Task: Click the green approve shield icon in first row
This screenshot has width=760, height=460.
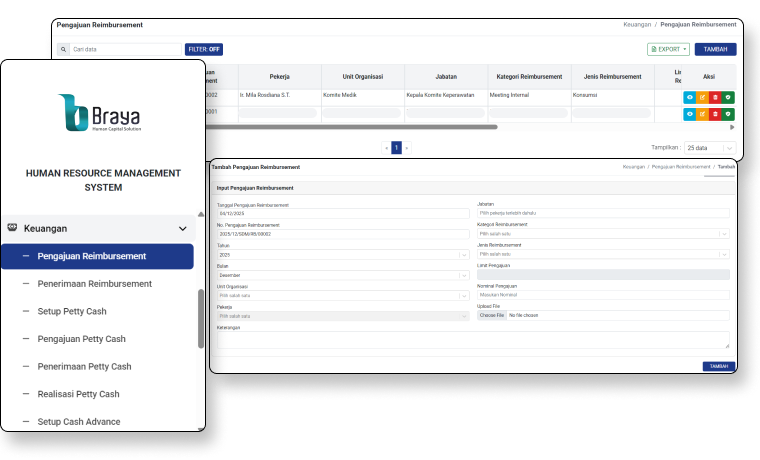Action: [728, 97]
